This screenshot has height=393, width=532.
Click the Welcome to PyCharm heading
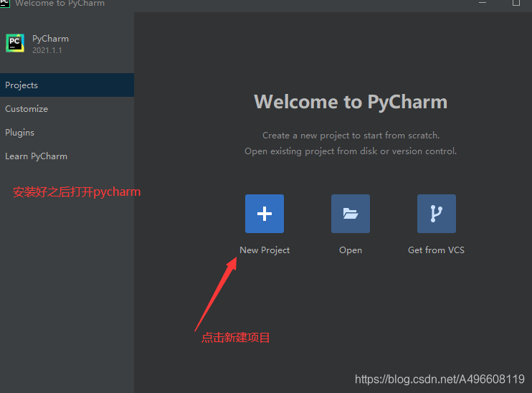351,102
